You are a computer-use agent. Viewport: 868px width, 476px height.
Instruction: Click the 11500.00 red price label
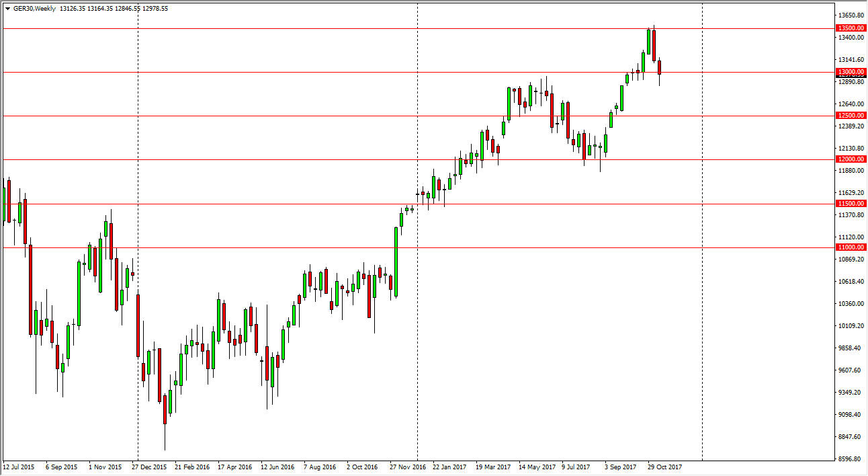pyautogui.click(x=849, y=204)
